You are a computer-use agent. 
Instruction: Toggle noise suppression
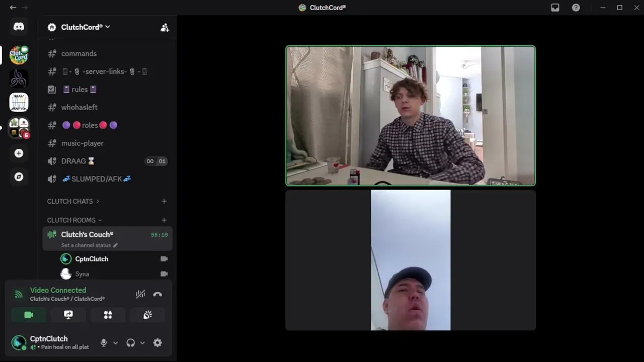tap(140, 294)
